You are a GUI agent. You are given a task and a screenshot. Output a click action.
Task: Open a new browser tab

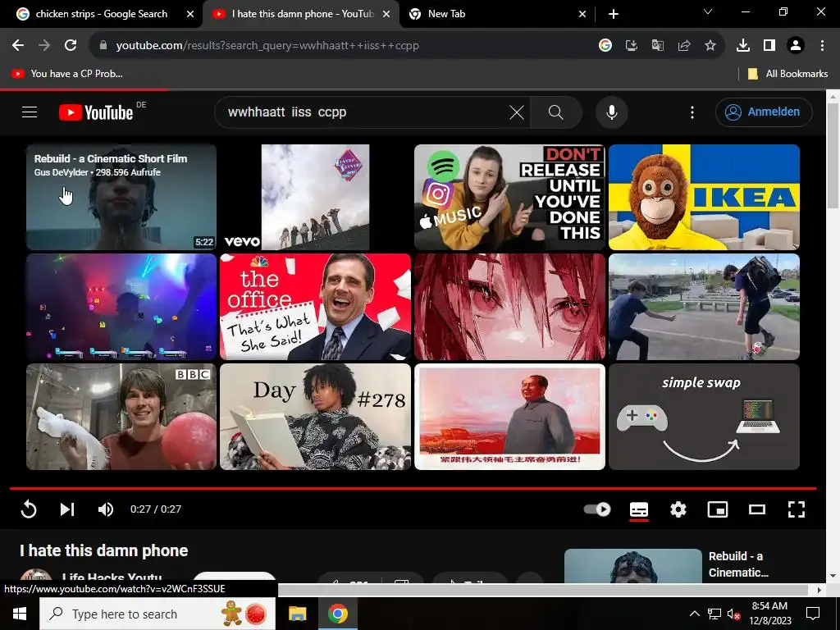[x=614, y=14]
